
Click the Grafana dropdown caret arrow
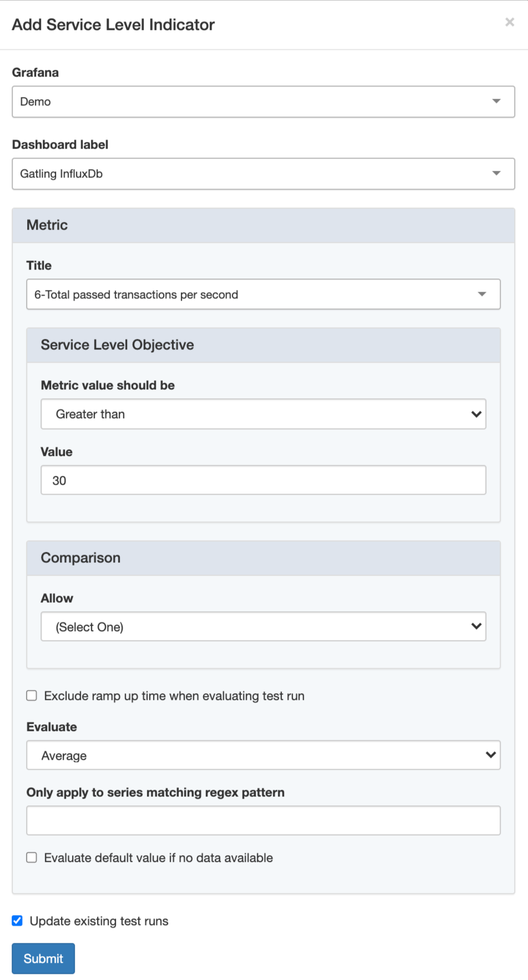pyautogui.click(x=496, y=101)
